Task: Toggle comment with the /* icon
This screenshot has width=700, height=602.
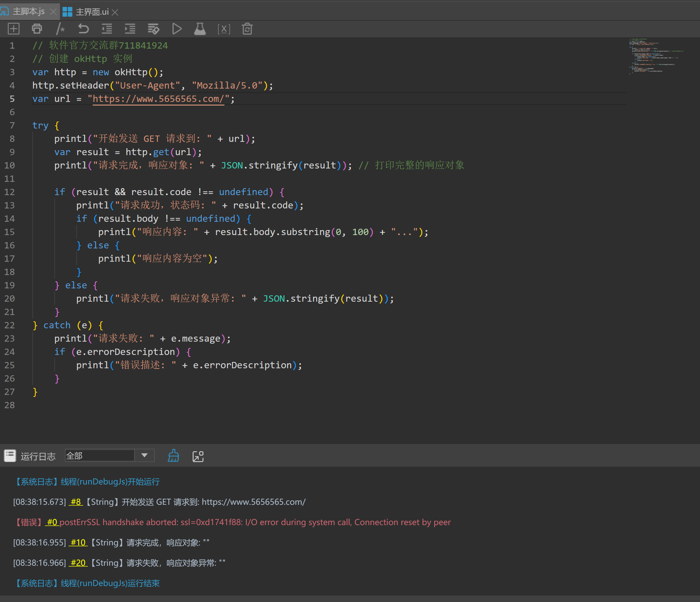Action: coord(60,29)
